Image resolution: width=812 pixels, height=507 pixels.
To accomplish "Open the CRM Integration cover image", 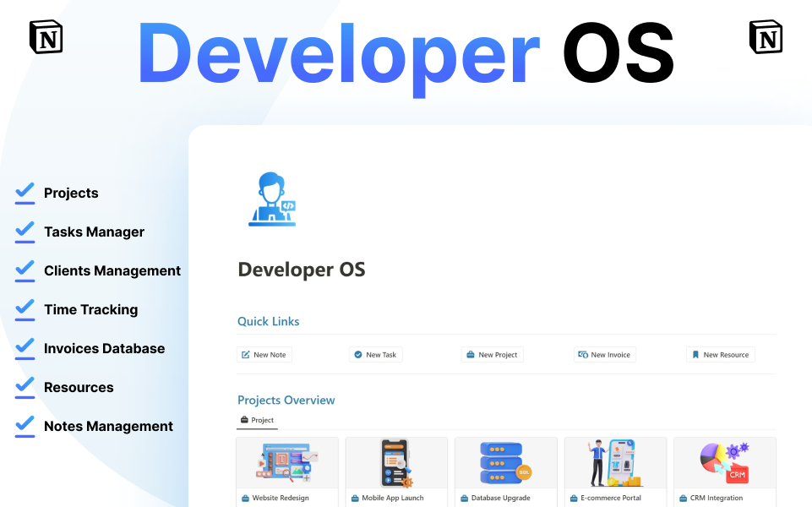I will click(725, 462).
